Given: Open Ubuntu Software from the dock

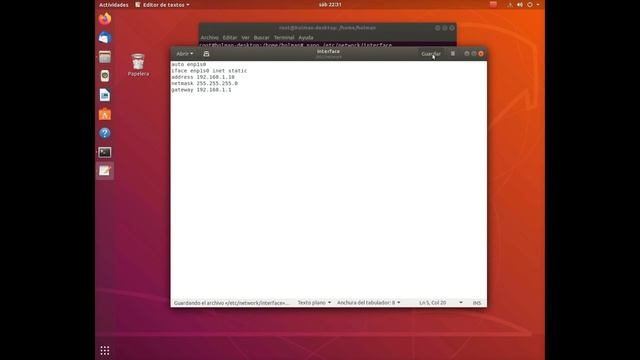Looking at the screenshot, I should tap(105, 114).
